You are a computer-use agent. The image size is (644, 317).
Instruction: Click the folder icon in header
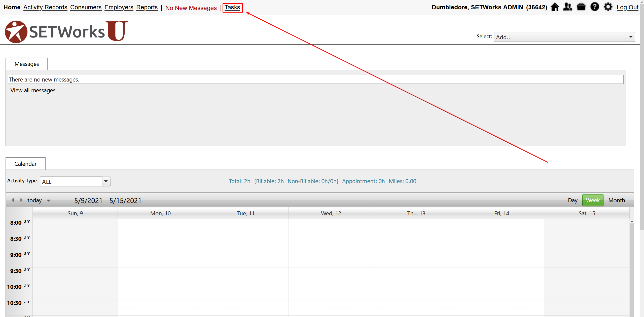point(581,7)
